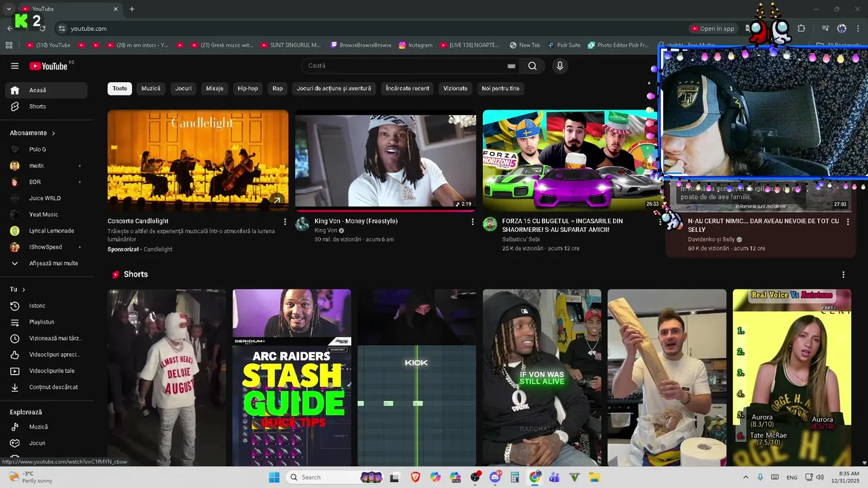Open a new browser tab
868x488 pixels.
(x=132, y=9)
